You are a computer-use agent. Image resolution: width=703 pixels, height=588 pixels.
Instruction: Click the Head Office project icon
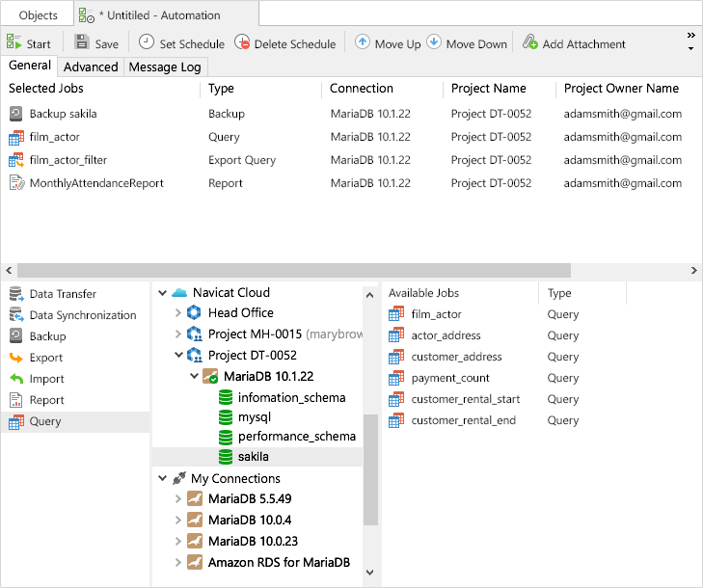tap(194, 312)
